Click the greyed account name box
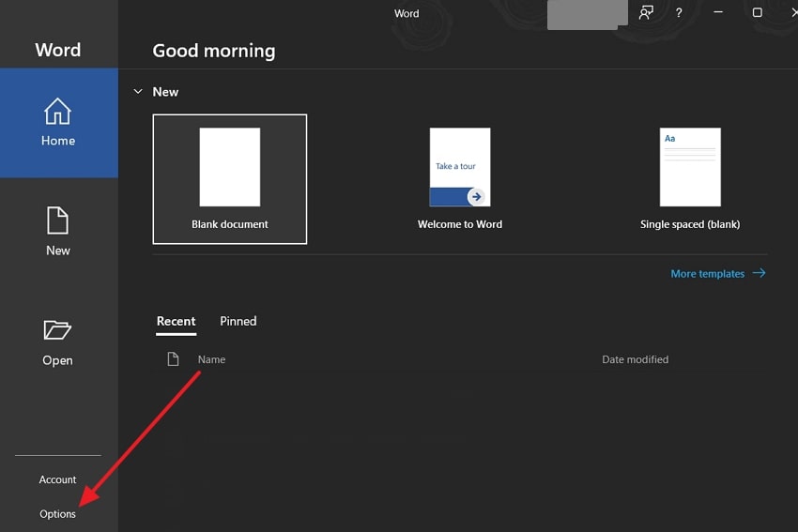The height and width of the screenshot is (532, 798). coord(587,14)
